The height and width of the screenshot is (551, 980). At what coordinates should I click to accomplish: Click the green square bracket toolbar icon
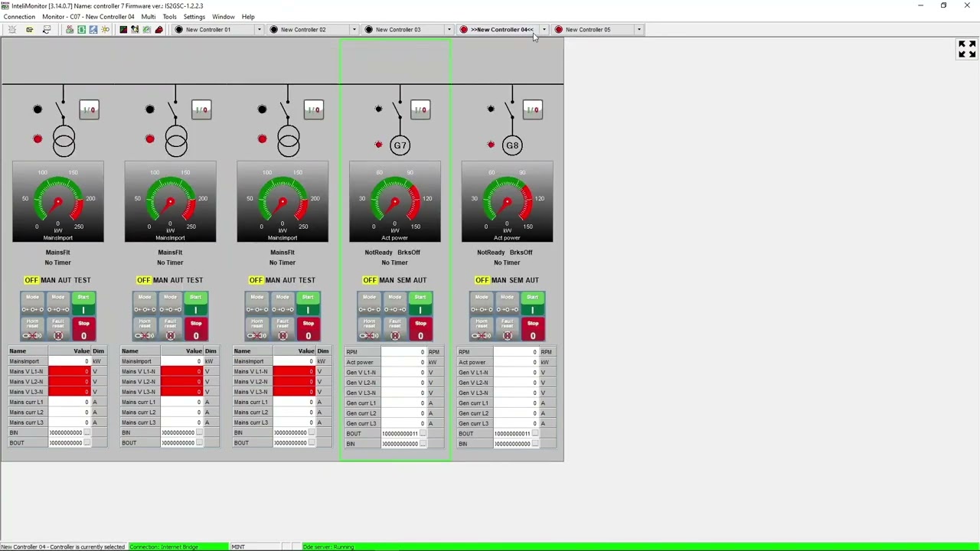(81, 29)
